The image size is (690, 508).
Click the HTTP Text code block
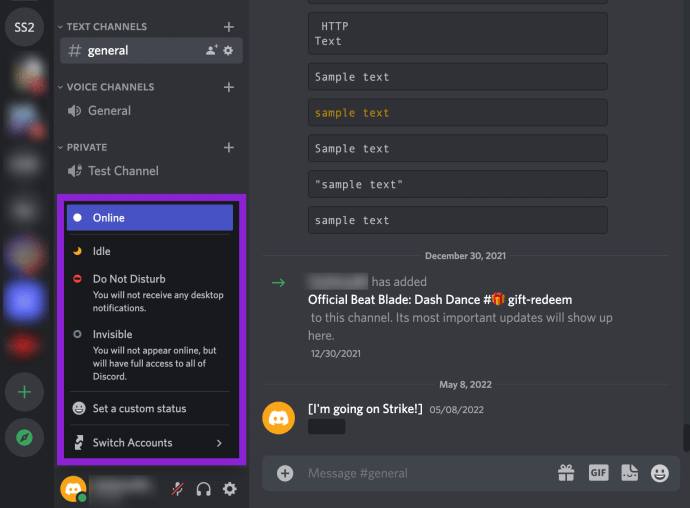click(458, 33)
